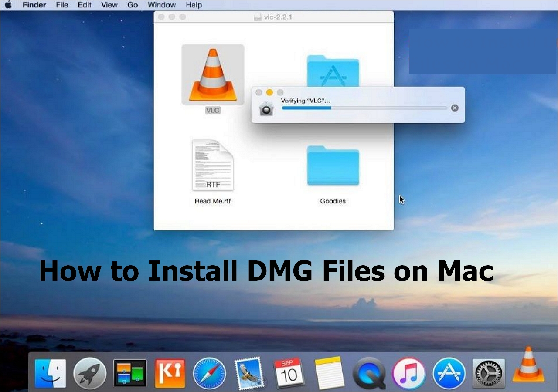The height and width of the screenshot is (392, 558).
Task: Select the VLC cone app icon
Action: pyautogui.click(x=213, y=74)
